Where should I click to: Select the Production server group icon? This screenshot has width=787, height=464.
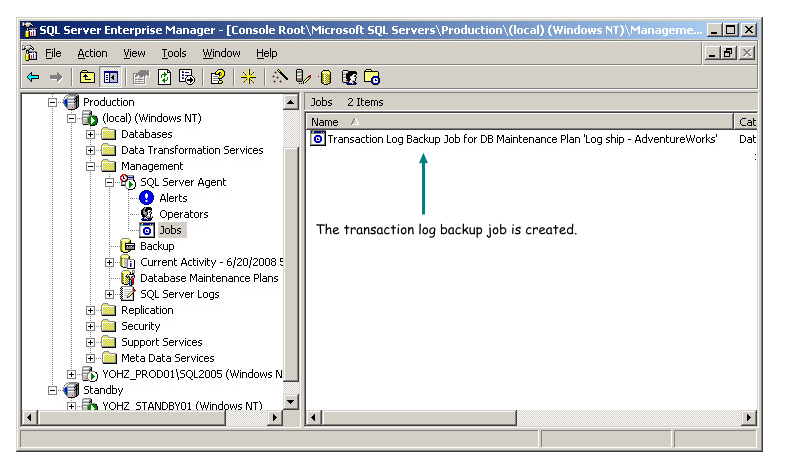click(x=71, y=102)
